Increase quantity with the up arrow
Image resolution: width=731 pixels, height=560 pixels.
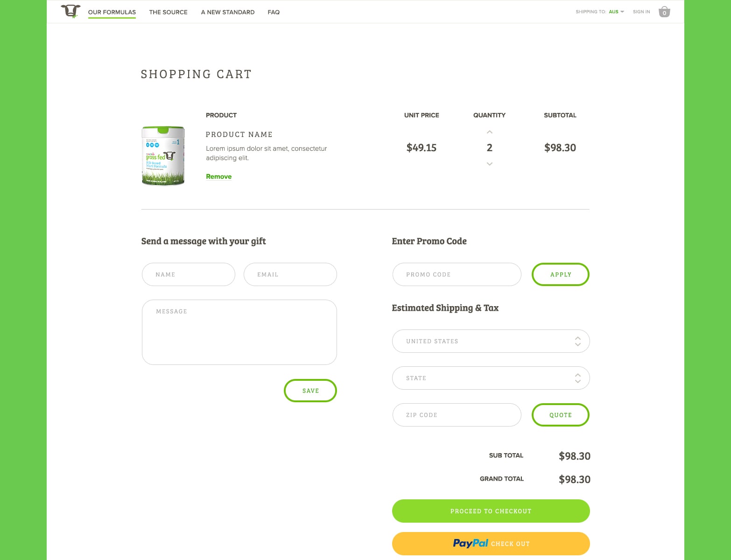coord(489,132)
